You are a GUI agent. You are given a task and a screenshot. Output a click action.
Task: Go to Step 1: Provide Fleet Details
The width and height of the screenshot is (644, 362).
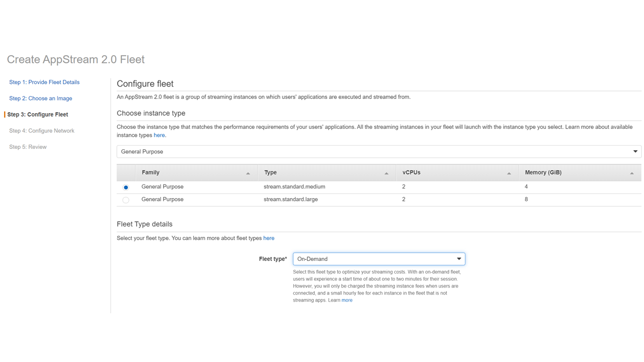44,82
